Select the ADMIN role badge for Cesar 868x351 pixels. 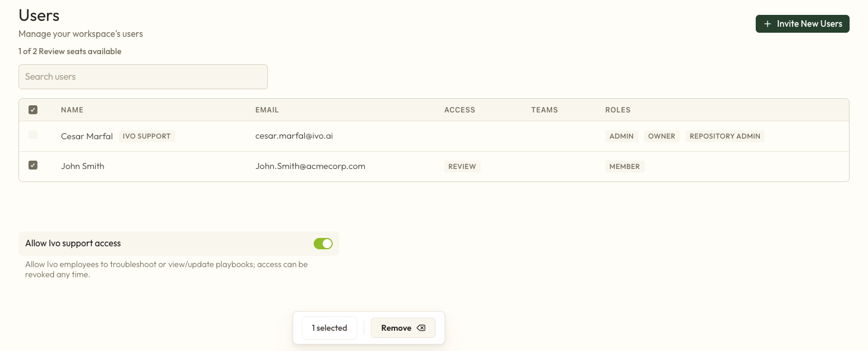621,136
